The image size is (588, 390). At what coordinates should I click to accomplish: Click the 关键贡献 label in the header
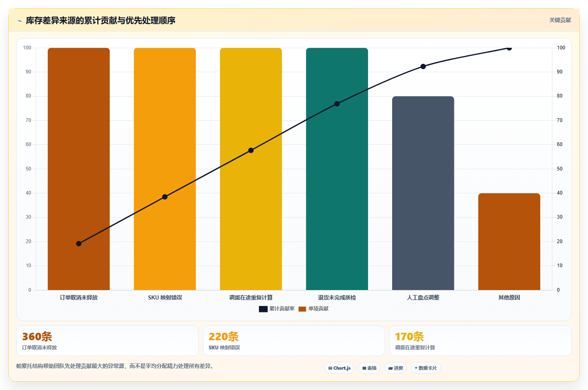click(x=560, y=20)
